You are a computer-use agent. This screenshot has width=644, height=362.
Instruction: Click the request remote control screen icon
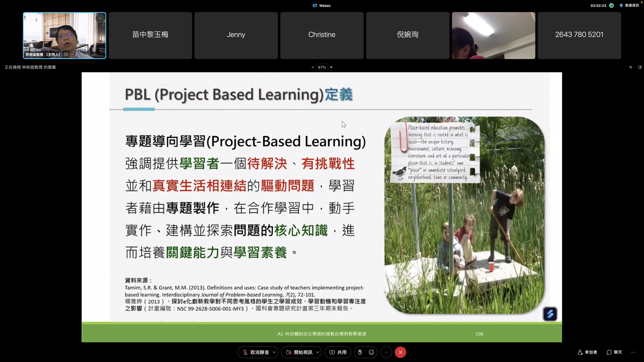coord(640,67)
